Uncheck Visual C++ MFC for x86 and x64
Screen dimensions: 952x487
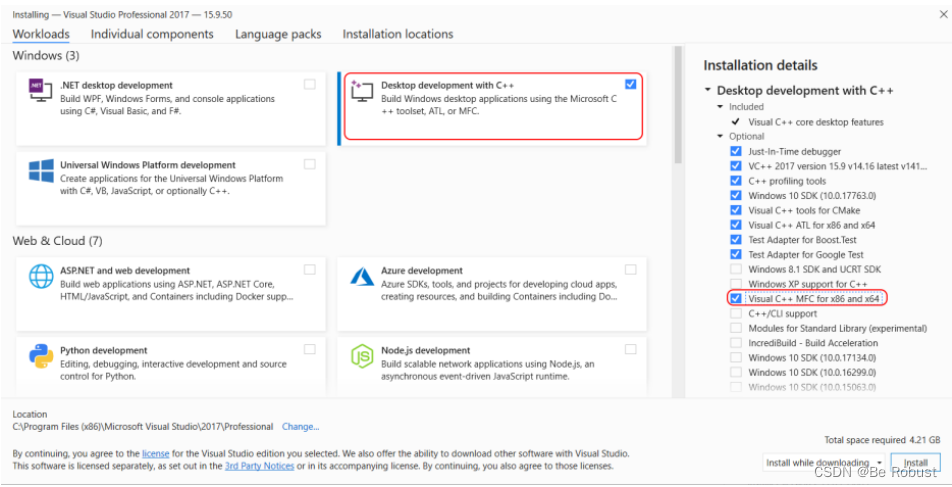(736, 299)
